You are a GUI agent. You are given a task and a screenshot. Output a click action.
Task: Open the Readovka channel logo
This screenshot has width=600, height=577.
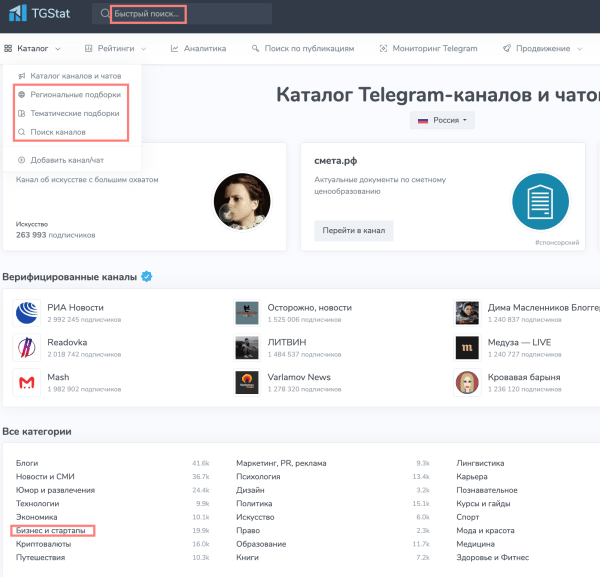(27, 347)
